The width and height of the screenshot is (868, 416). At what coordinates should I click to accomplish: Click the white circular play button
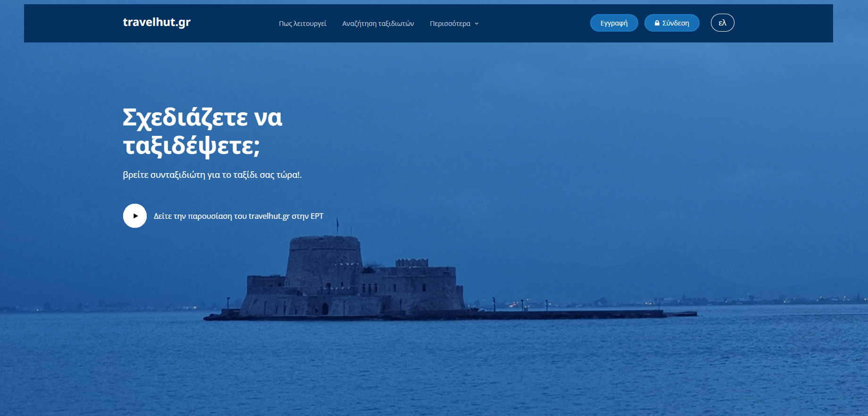pyautogui.click(x=135, y=216)
